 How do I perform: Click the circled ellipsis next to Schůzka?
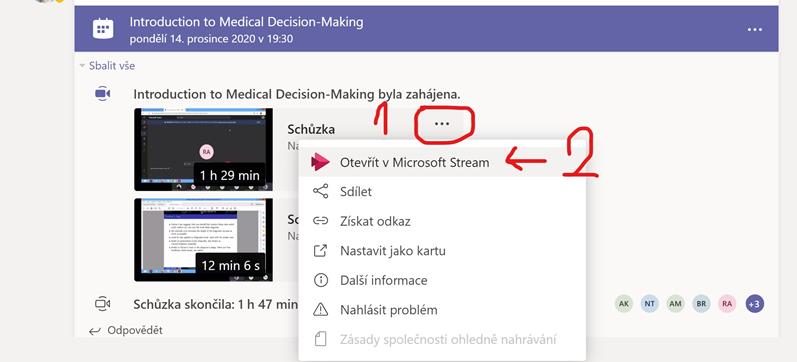click(442, 124)
